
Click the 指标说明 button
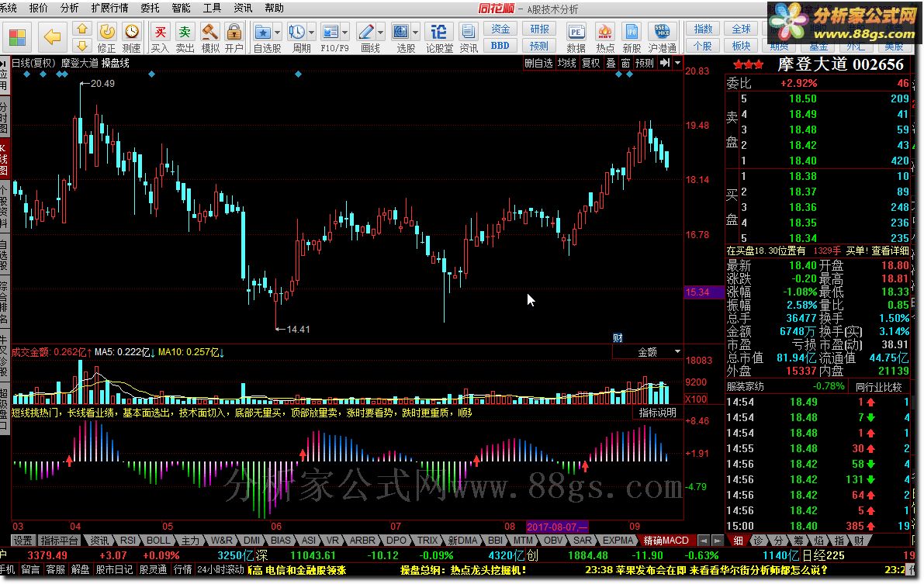(658, 413)
